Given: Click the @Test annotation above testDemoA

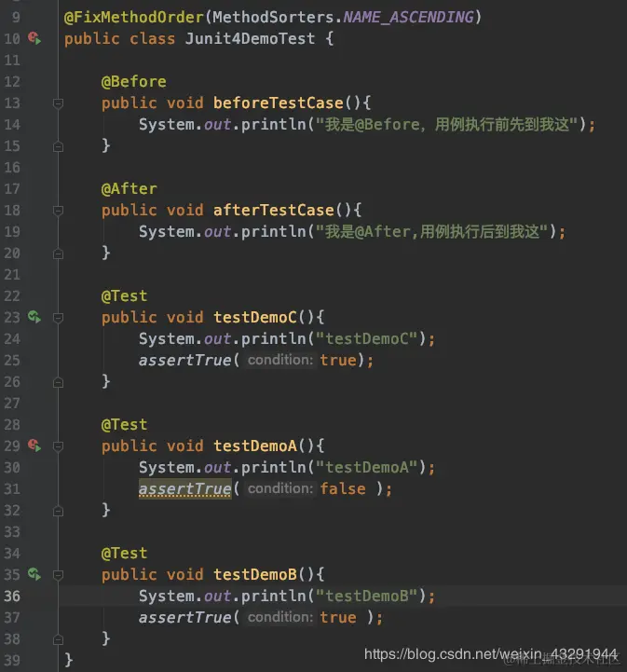Looking at the screenshot, I should (124, 424).
